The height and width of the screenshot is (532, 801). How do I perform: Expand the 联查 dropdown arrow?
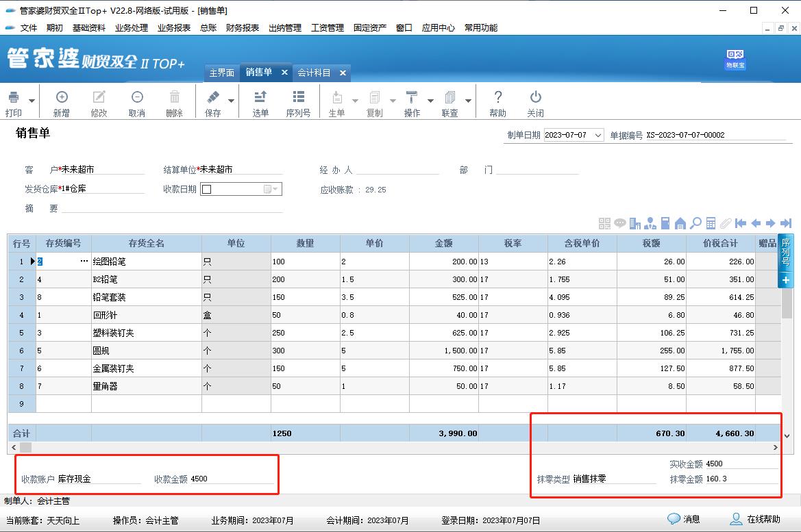click(468, 101)
